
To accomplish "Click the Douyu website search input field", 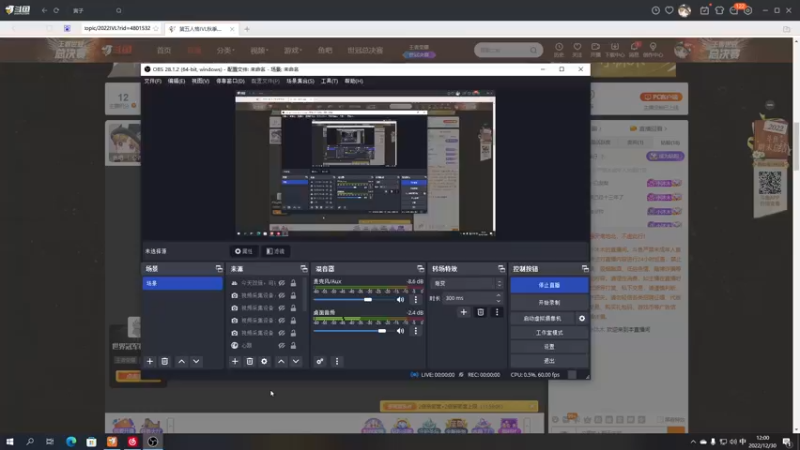I will 503,50.
